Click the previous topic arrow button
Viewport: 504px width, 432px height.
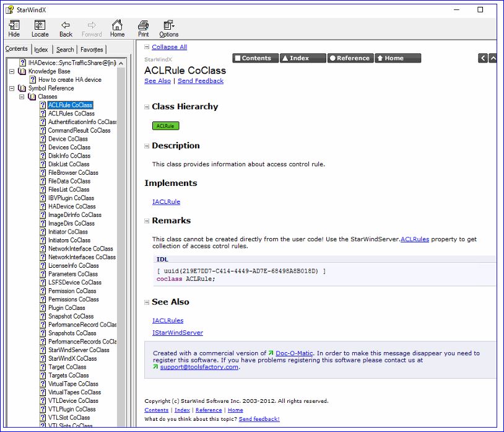[483, 58]
